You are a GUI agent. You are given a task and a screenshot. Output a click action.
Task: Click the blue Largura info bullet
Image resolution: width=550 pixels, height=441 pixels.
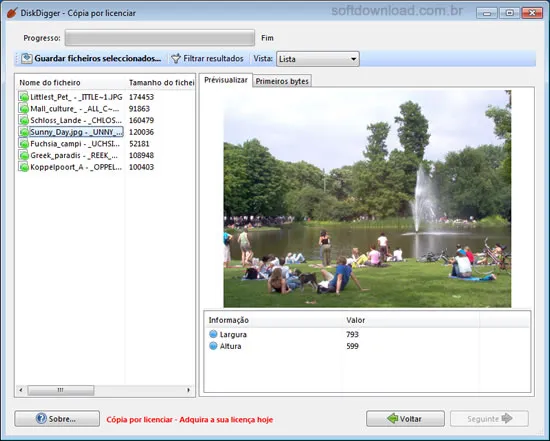[x=213, y=334]
